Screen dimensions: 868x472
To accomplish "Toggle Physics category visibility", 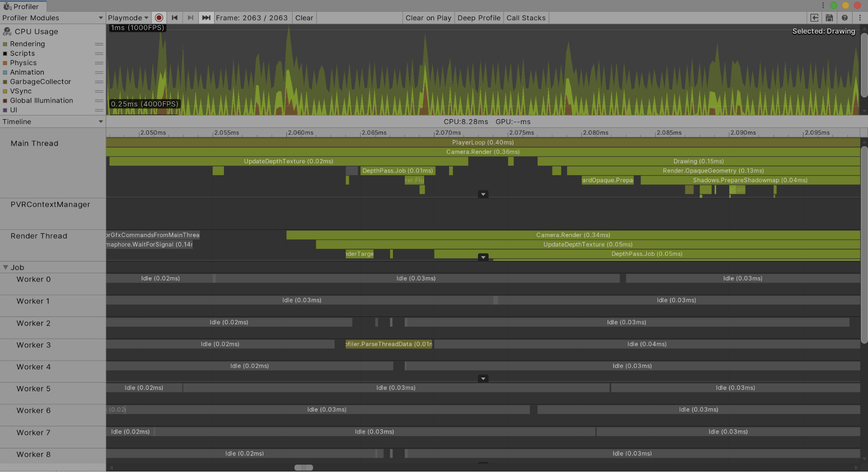I will pyautogui.click(x=5, y=63).
